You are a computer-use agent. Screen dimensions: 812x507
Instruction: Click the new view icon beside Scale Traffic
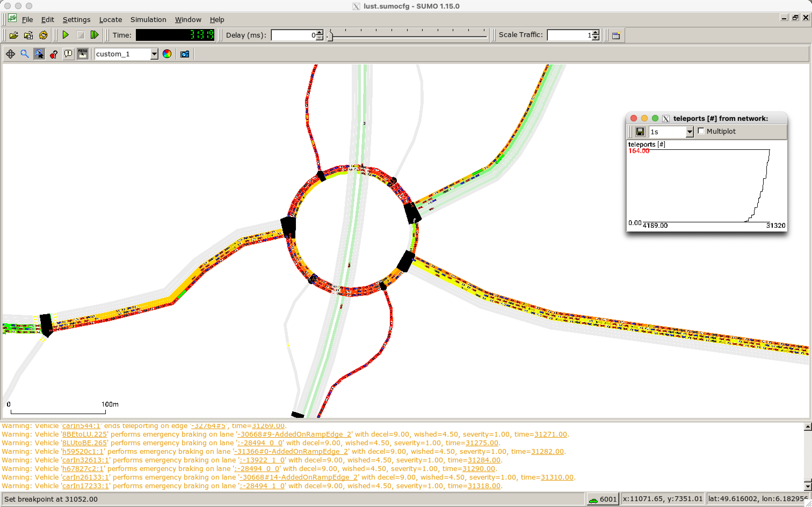click(x=616, y=35)
